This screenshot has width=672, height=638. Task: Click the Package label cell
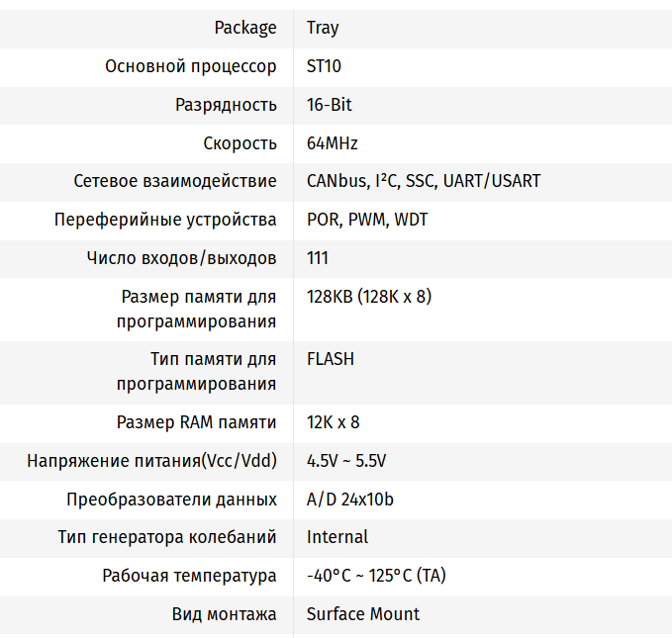[245, 28]
